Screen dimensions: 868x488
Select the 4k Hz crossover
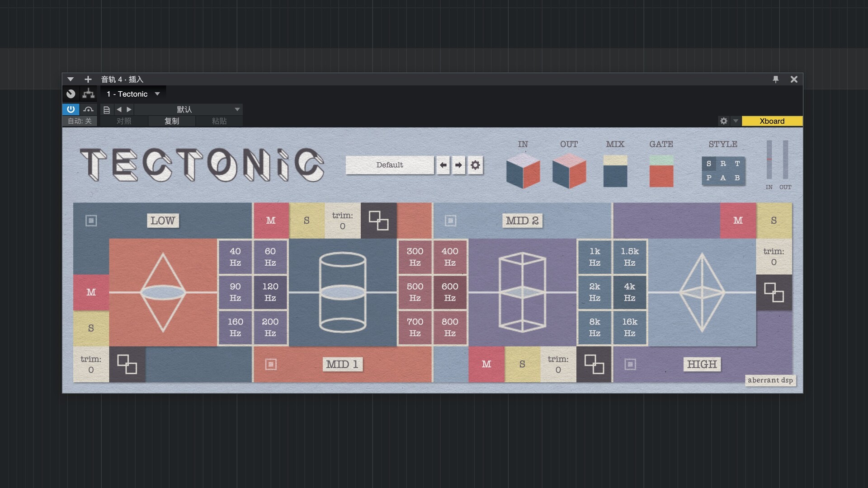coord(630,292)
